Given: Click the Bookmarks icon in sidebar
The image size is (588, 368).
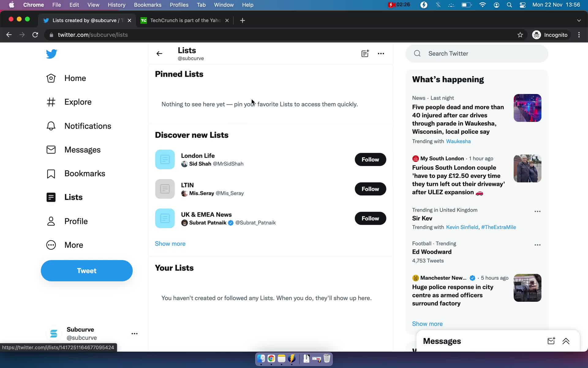Looking at the screenshot, I should [x=51, y=173].
